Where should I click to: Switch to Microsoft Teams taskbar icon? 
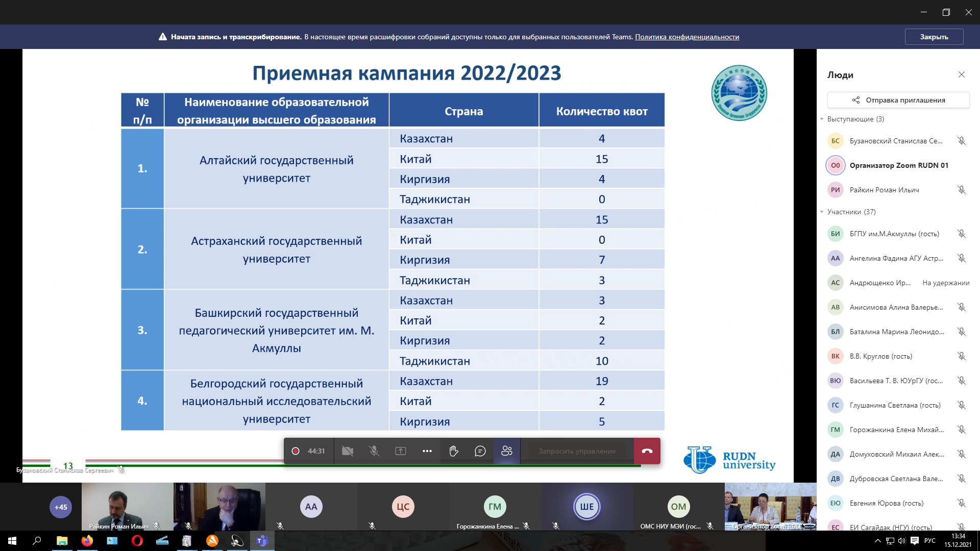(262, 541)
